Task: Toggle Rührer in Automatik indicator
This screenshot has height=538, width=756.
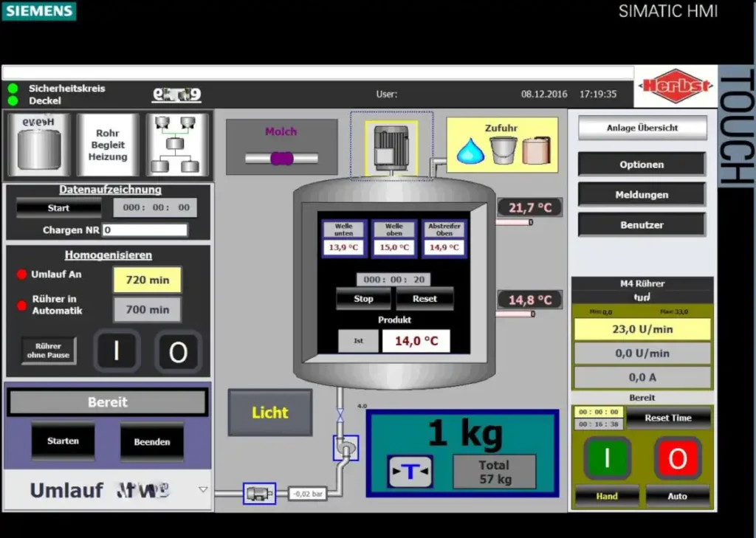Action: coord(21,305)
